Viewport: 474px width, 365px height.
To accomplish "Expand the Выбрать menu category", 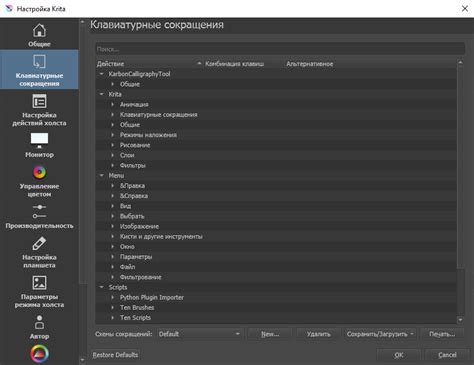I will click(x=113, y=216).
